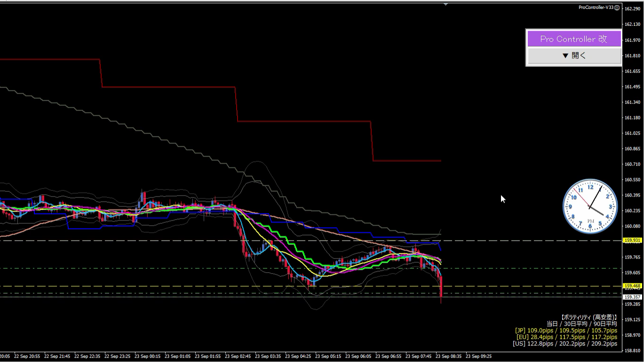Click the 23 Sep 09:25 time label
Screen dimensions: 644x362
tap(479, 356)
